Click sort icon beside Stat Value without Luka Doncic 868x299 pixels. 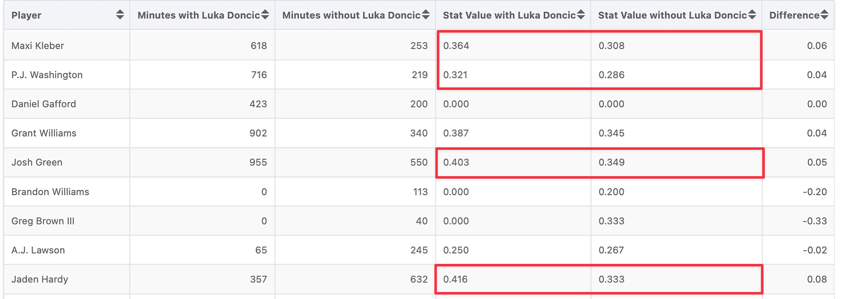click(752, 15)
